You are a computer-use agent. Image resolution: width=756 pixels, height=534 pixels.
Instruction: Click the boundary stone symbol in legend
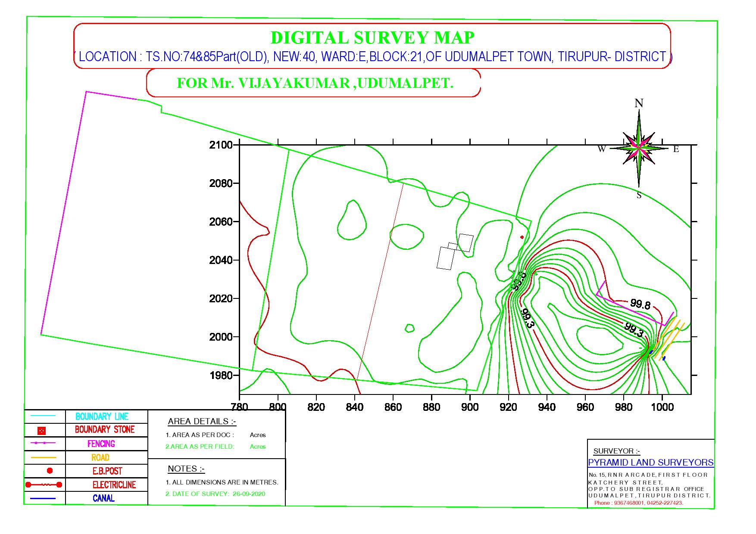pyautogui.click(x=41, y=430)
